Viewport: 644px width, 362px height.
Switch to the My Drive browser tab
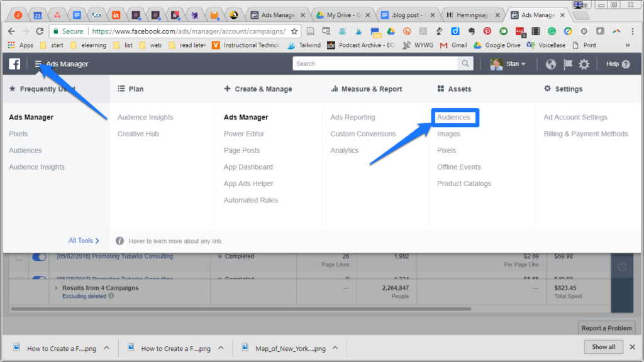pyautogui.click(x=343, y=14)
